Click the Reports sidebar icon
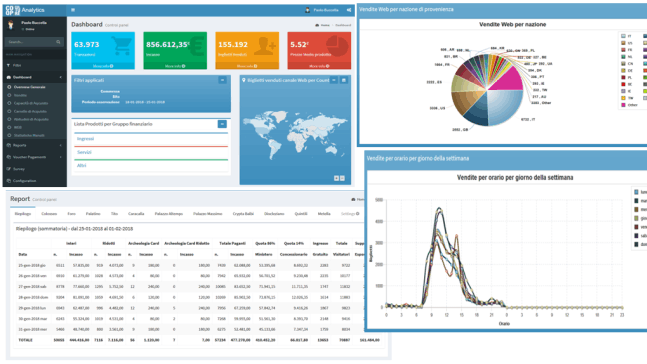Viewport: 647px width, 364px height. (x=9, y=145)
